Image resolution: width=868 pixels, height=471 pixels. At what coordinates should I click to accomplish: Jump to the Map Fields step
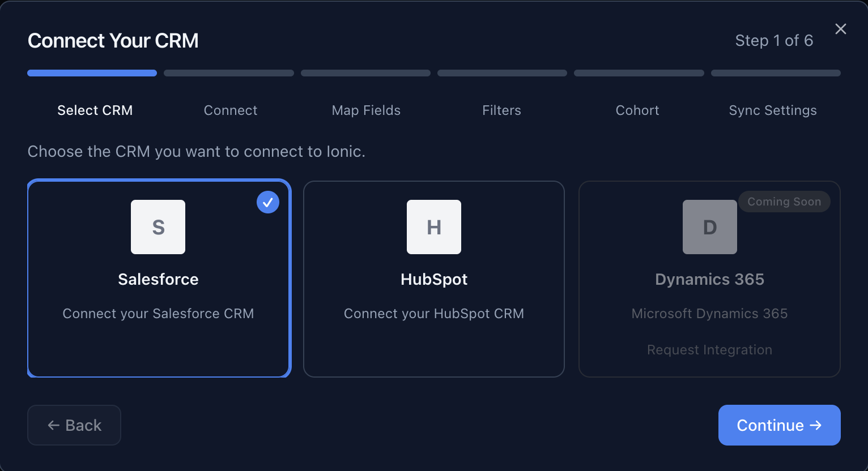(366, 110)
